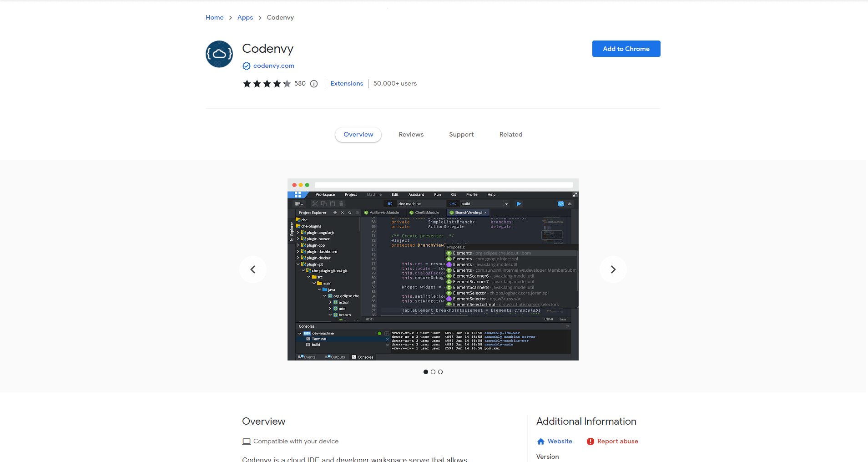This screenshot has width=868, height=462.
Task: Click the Version label
Action: (x=548, y=457)
